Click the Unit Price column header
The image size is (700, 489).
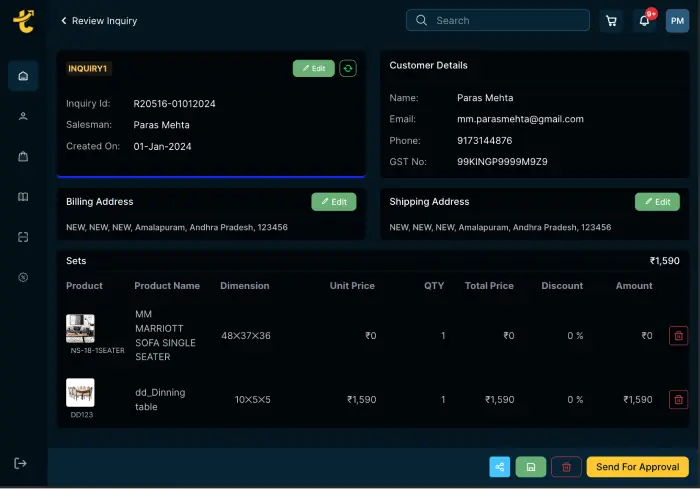point(352,286)
